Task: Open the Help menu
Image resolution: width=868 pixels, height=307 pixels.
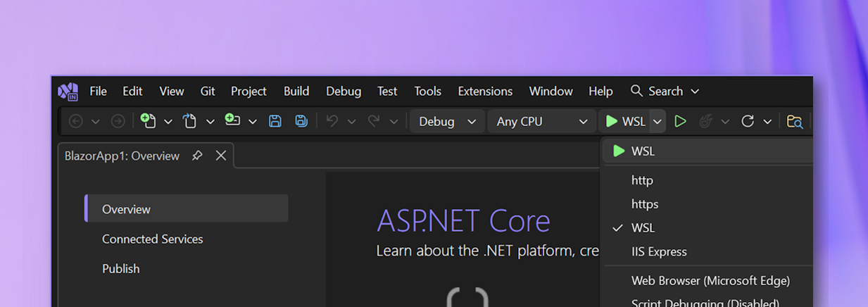Action: point(600,92)
